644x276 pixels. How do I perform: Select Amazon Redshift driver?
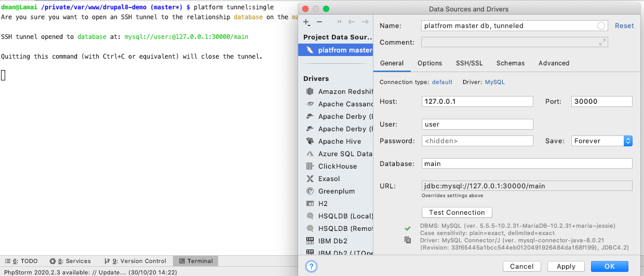tap(336, 91)
